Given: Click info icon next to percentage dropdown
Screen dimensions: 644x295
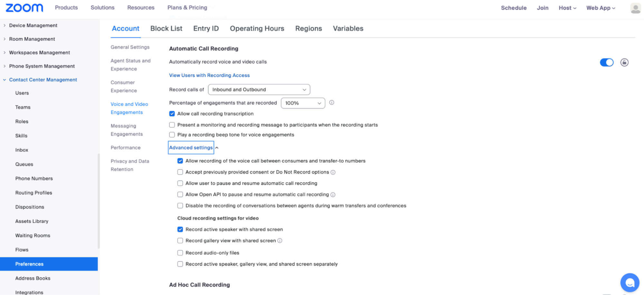Looking at the screenshot, I should [x=332, y=103].
